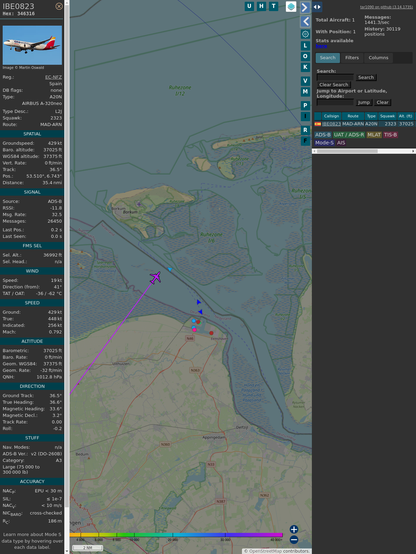Click the SPATIAL section header
Viewport: 416px width, 554px height.
(32, 134)
